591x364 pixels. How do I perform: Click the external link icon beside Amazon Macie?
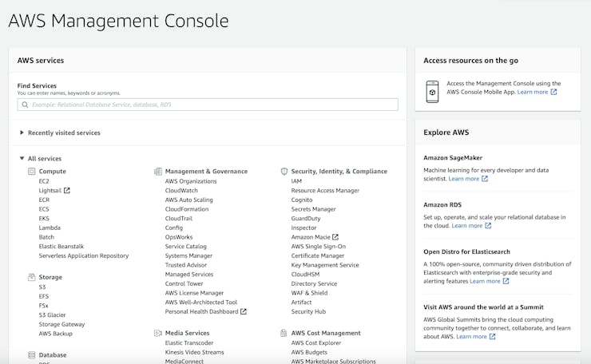(x=335, y=237)
